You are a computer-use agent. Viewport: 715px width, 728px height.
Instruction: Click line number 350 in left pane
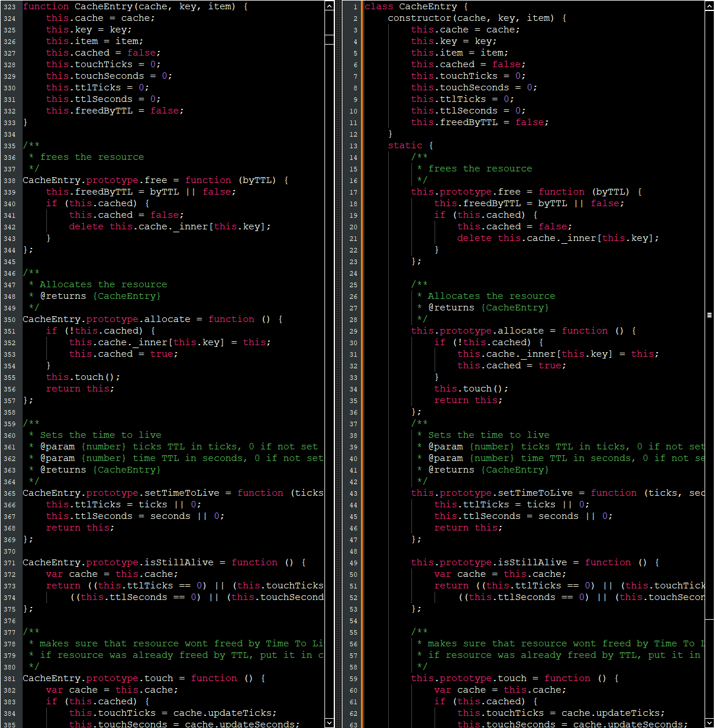click(10, 320)
